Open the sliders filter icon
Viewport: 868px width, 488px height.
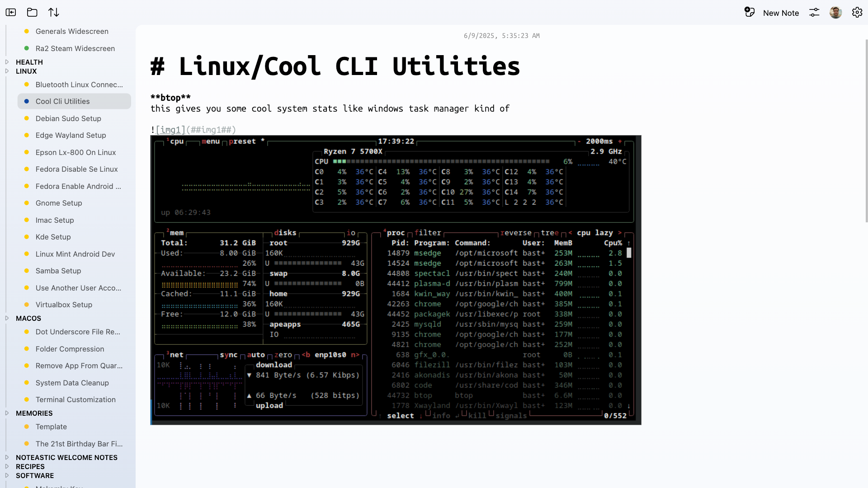[814, 13]
